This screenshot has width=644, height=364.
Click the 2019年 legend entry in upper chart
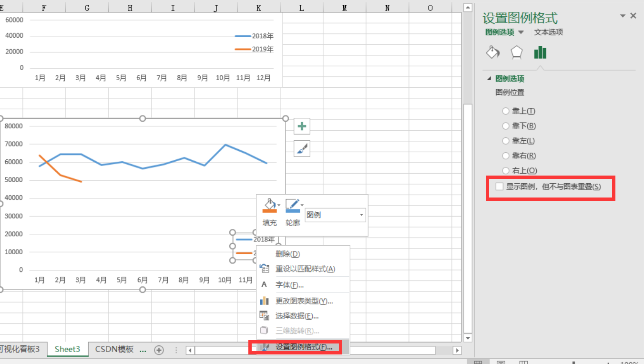point(255,49)
